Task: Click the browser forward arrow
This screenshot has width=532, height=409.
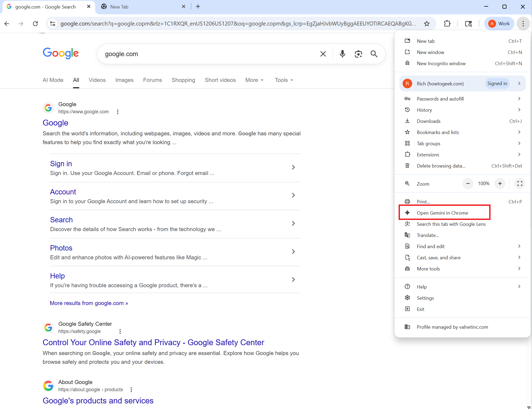Action: [21, 24]
